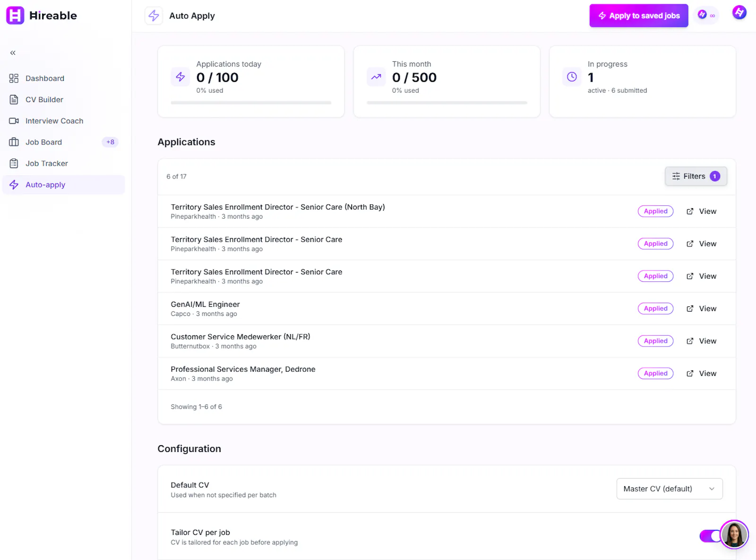The width and height of the screenshot is (756, 560).
Task: Click Applied badge on Axon row
Action: (655, 373)
